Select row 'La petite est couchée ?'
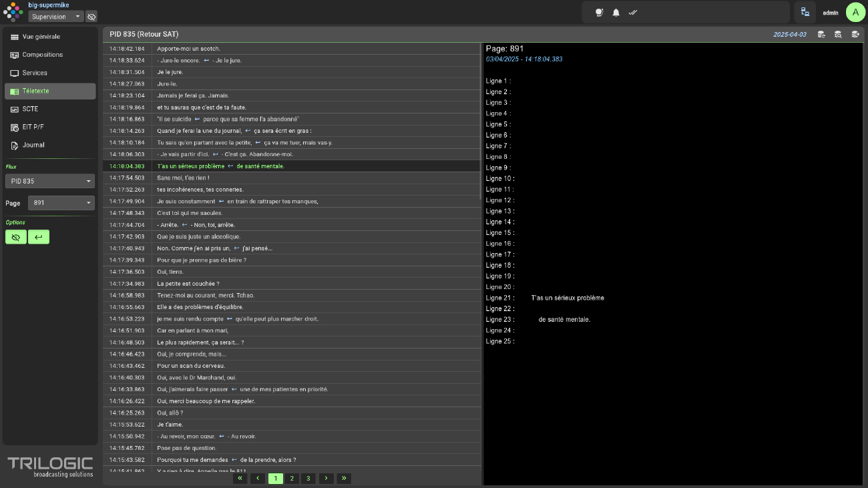This screenshot has height=488, width=868. (292, 284)
